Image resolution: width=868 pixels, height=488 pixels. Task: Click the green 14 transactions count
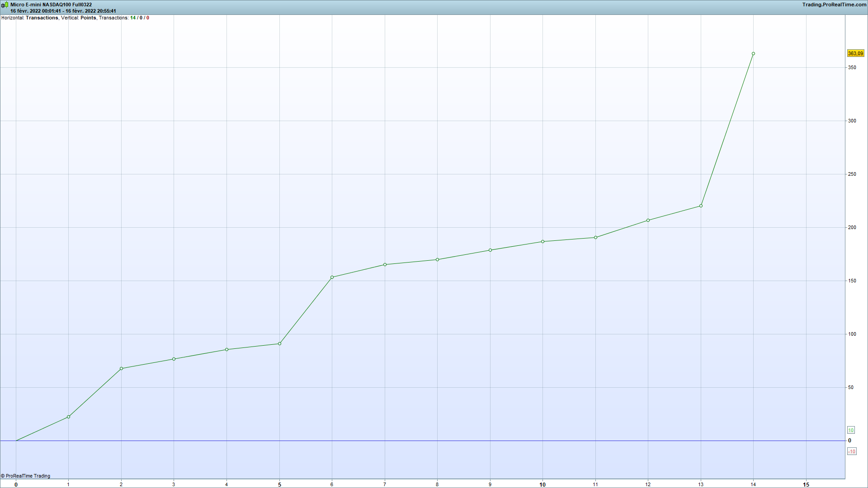133,18
